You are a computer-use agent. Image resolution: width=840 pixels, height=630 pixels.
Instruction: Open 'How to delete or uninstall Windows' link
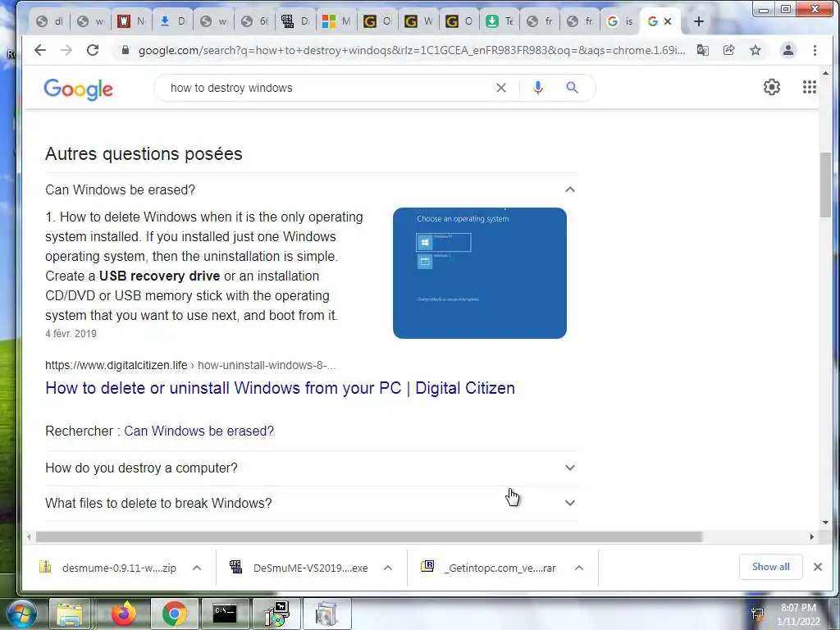click(x=281, y=388)
